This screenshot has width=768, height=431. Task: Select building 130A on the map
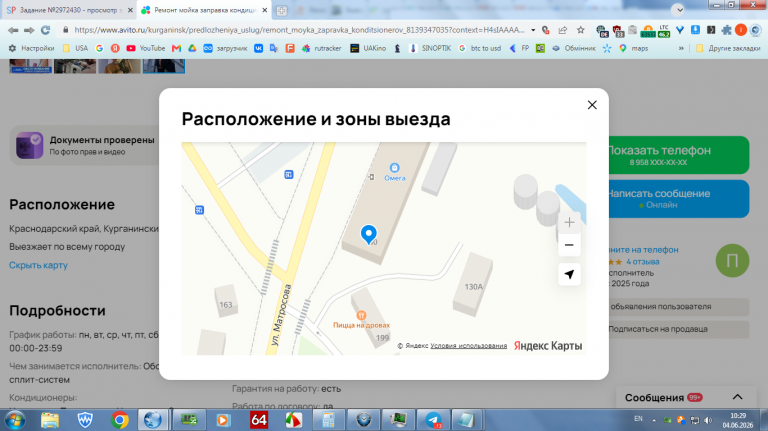(x=473, y=287)
